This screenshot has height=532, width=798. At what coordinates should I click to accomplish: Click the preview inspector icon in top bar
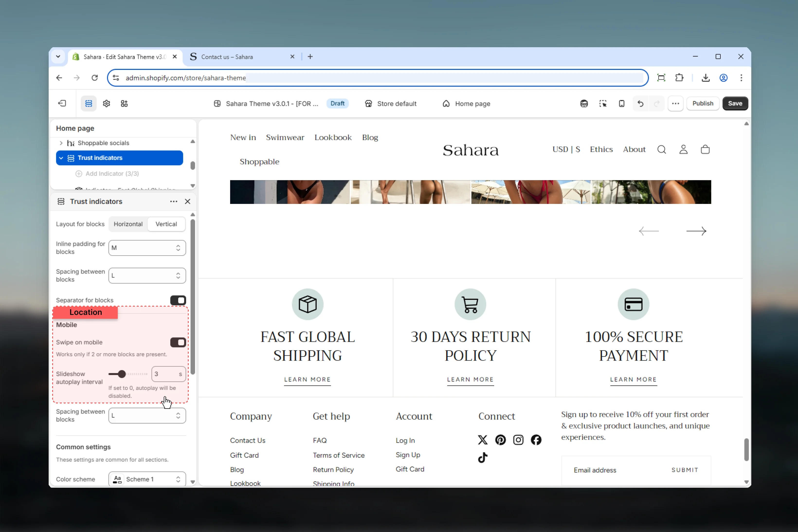coord(584,103)
